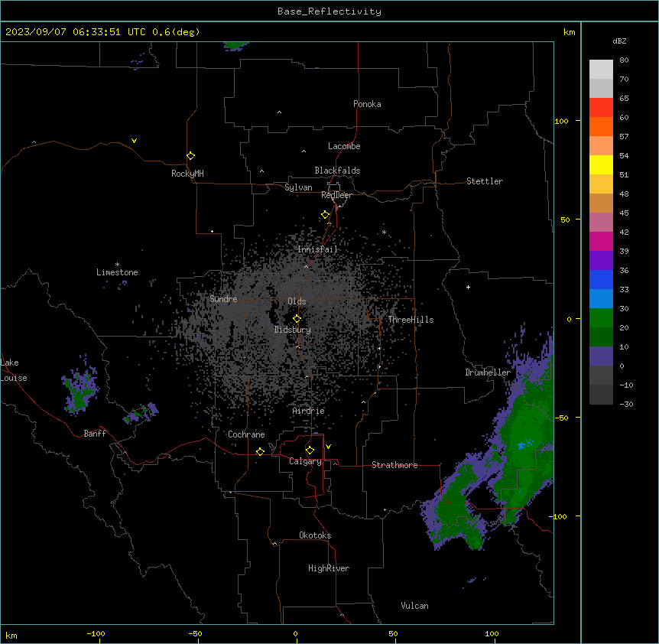Click the blue high-reflectivity echo near Drumheller storm

point(521,445)
